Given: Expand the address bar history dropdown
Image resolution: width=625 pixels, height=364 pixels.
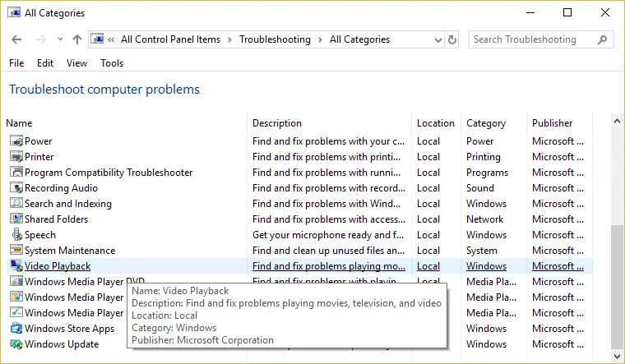Looking at the screenshot, I should [438, 39].
